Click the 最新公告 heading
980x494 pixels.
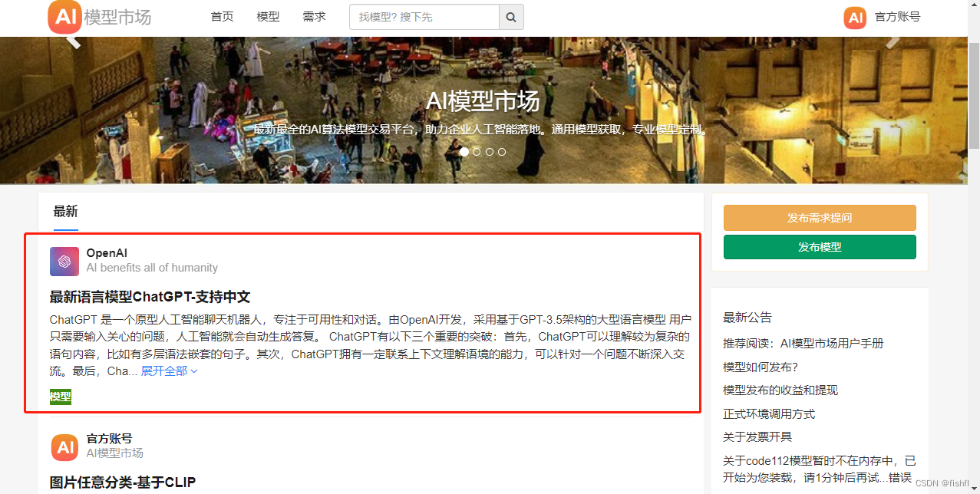pyautogui.click(x=747, y=318)
